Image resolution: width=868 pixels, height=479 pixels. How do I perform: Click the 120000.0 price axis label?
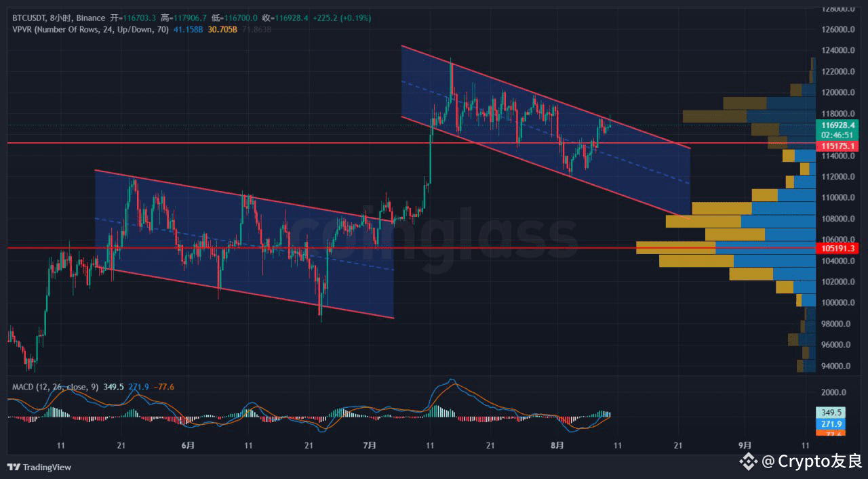click(x=838, y=93)
